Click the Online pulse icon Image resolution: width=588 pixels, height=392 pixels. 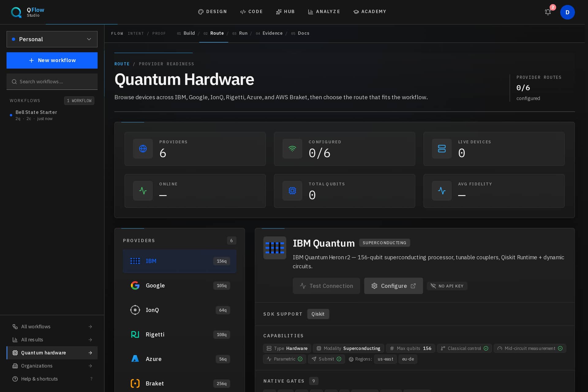point(143,190)
